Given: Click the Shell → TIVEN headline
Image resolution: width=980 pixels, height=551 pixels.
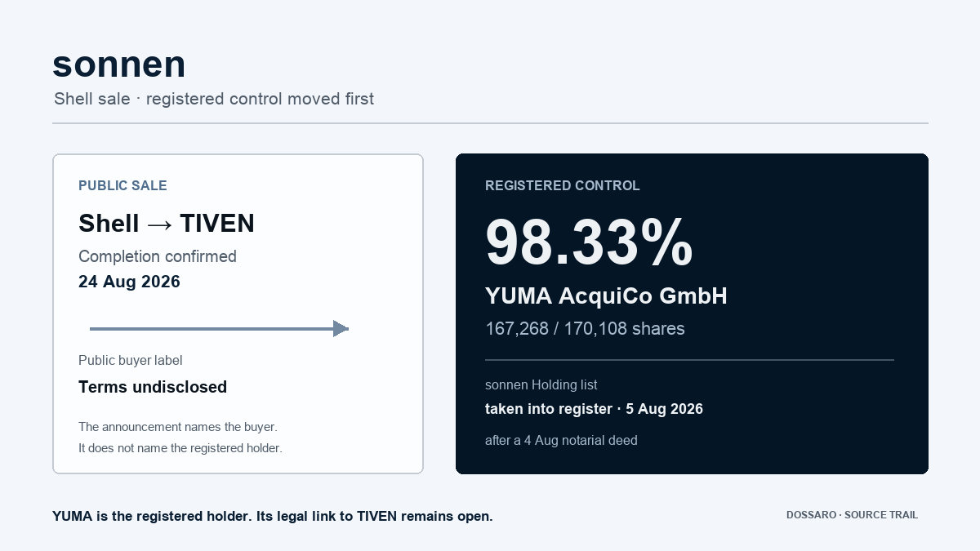Looking at the screenshot, I should (x=167, y=223).
